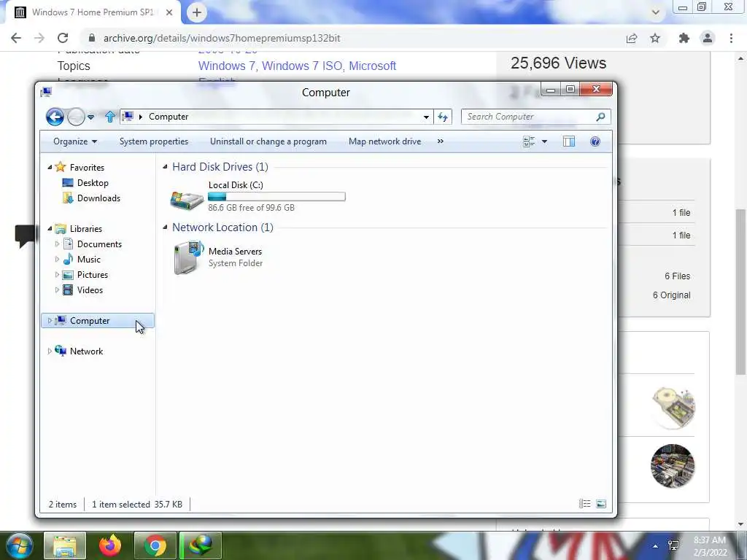Select Libraries in navigation pane
747x560 pixels.
pyautogui.click(x=86, y=229)
